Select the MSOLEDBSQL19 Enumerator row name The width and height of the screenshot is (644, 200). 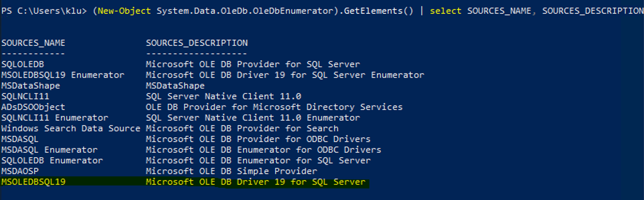[x=63, y=75]
